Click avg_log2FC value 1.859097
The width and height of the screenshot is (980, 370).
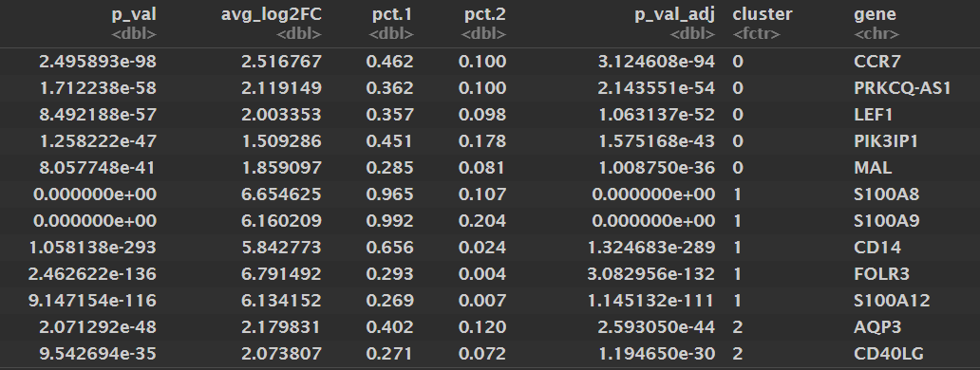click(281, 168)
